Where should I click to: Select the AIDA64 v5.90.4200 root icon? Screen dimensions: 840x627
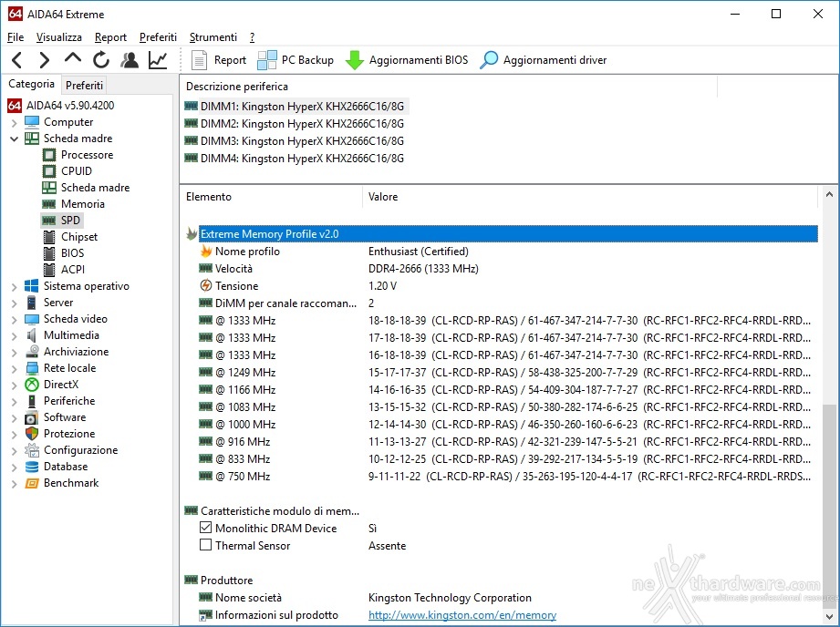pyautogui.click(x=15, y=106)
